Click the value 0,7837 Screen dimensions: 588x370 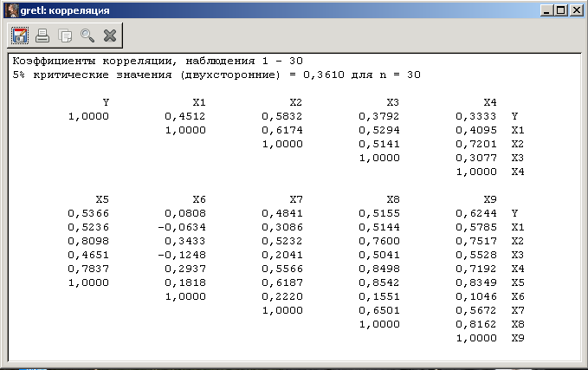(88, 269)
